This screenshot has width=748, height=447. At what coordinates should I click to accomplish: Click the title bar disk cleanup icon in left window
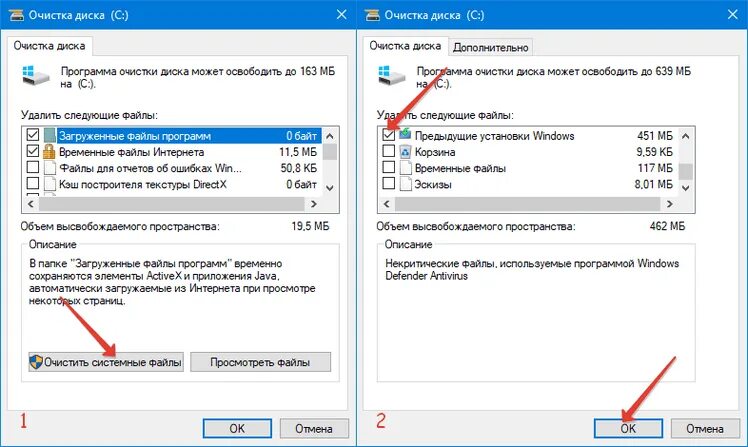click(16, 15)
